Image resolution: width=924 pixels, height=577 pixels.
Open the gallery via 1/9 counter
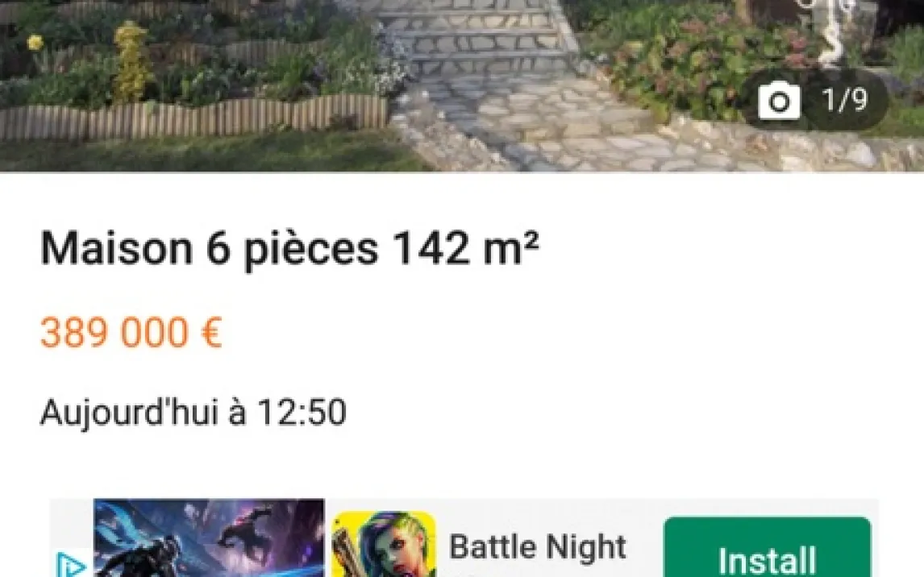pos(844,100)
